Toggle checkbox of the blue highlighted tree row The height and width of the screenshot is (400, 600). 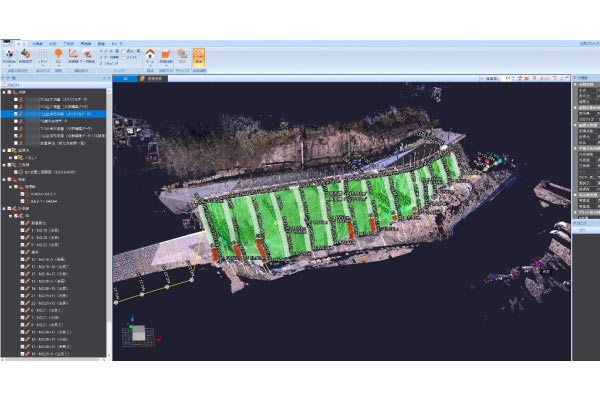tap(18, 113)
